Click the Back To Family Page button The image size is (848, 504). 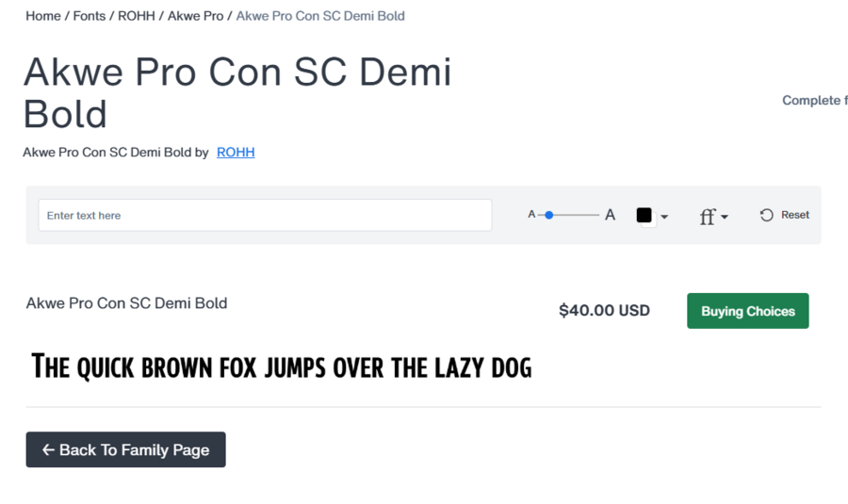pos(125,449)
